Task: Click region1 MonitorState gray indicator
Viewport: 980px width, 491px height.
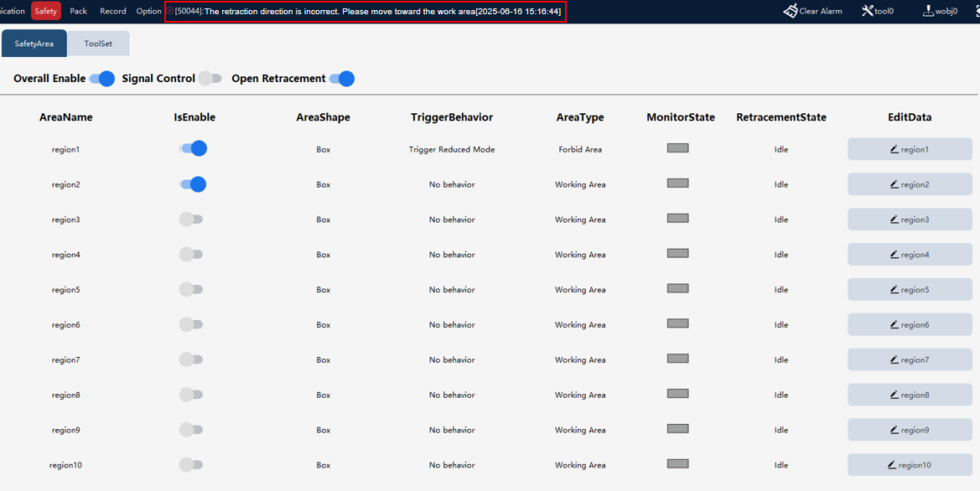Action: click(x=678, y=148)
